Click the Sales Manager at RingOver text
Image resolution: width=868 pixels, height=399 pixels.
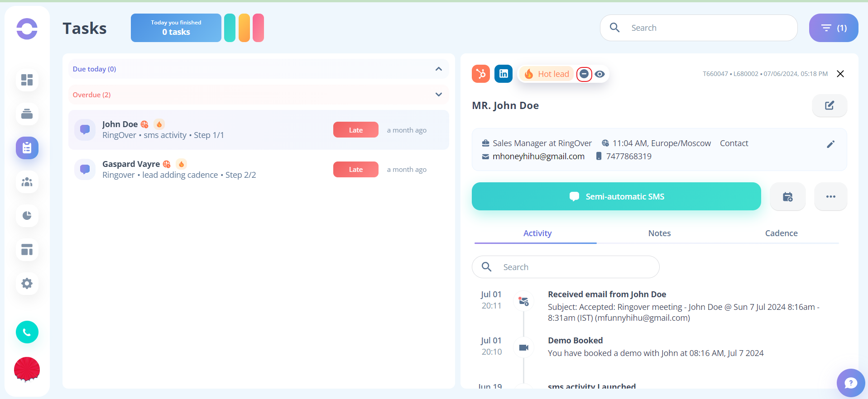(x=542, y=143)
